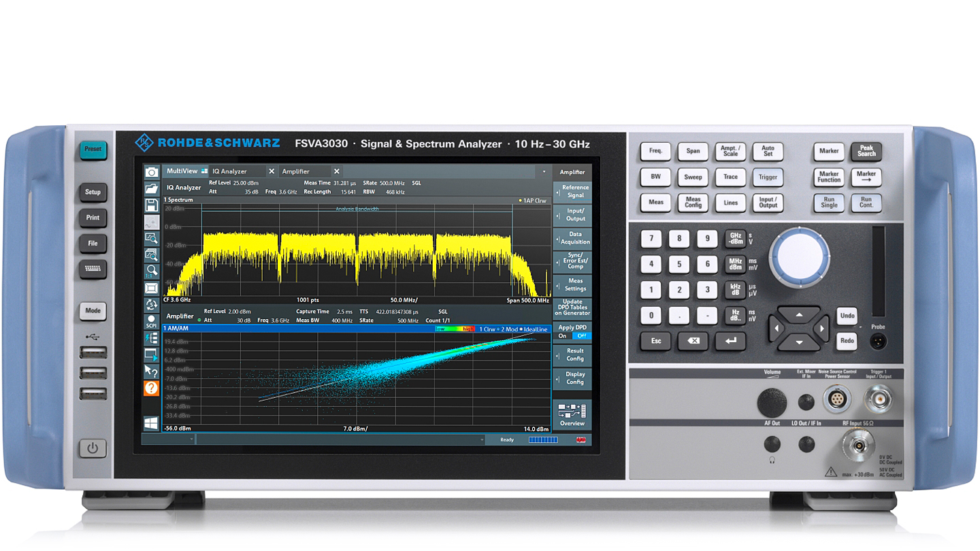
Task: Select the 1:1 zoom reset icon
Action: 151,271
